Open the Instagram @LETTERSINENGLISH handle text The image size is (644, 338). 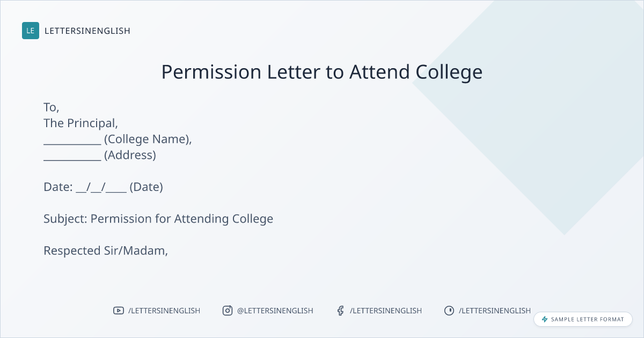(x=275, y=311)
